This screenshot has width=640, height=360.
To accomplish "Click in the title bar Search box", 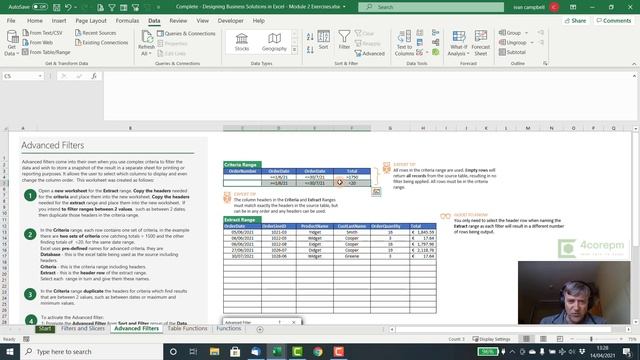I will pos(431,7).
